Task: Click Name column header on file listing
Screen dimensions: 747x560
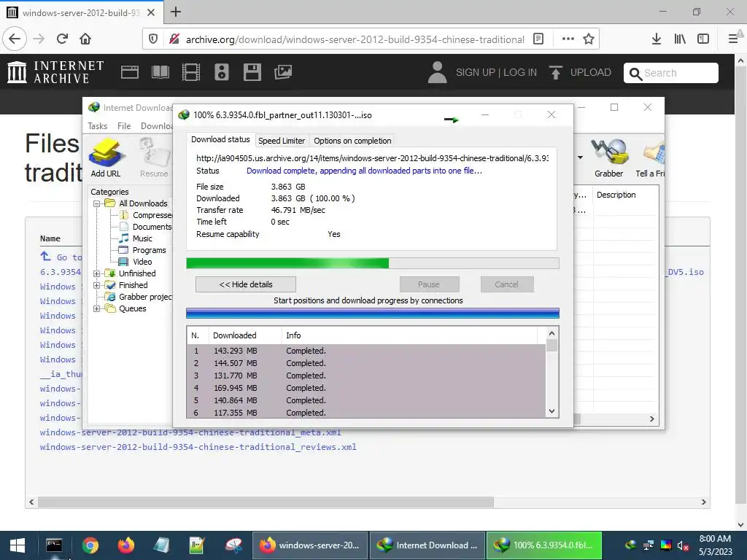Action: [x=50, y=238]
